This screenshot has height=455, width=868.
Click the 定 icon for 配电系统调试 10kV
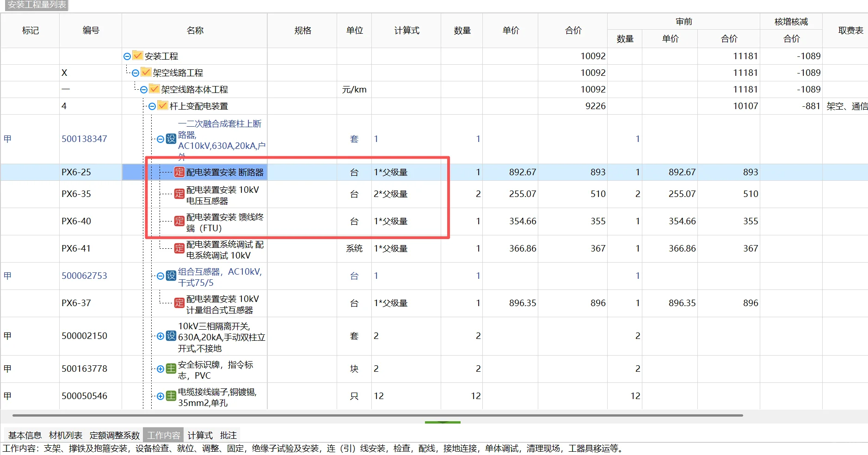coord(179,249)
